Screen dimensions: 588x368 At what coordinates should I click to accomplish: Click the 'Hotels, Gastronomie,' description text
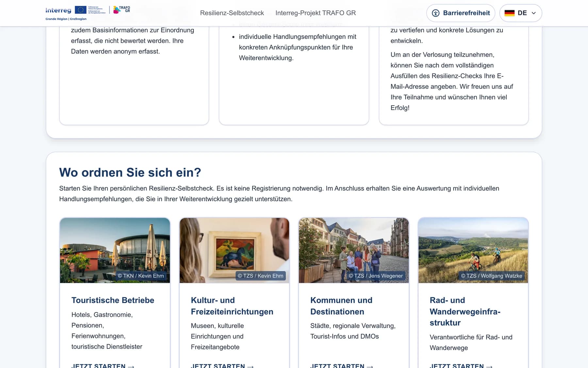pos(102,315)
